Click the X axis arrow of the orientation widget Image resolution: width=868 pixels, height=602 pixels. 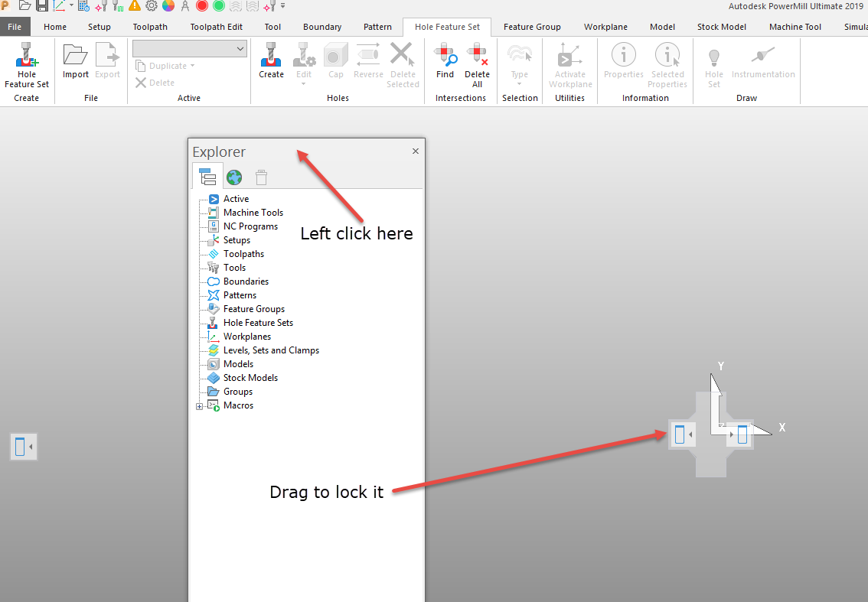tap(762, 428)
